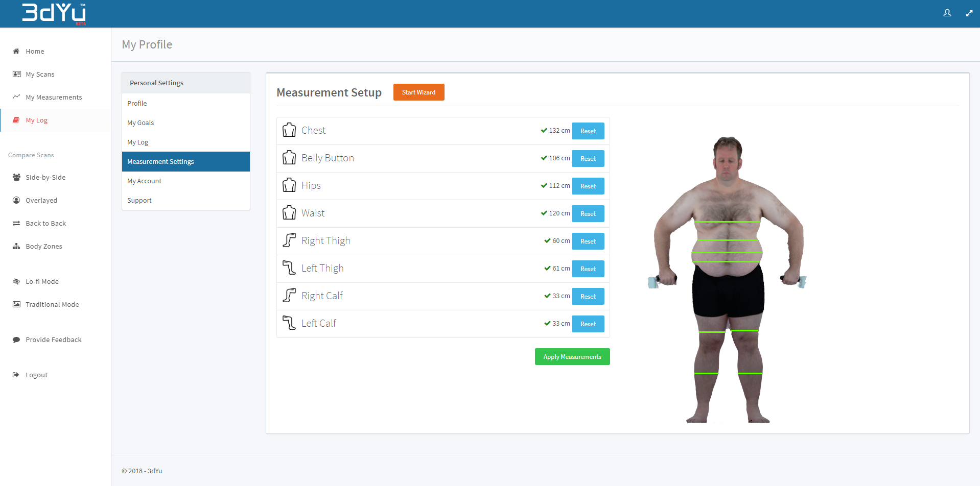The width and height of the screenshot is (980, 486).
Task: Open My Scans from the sidebar icon
Action: 16,74
